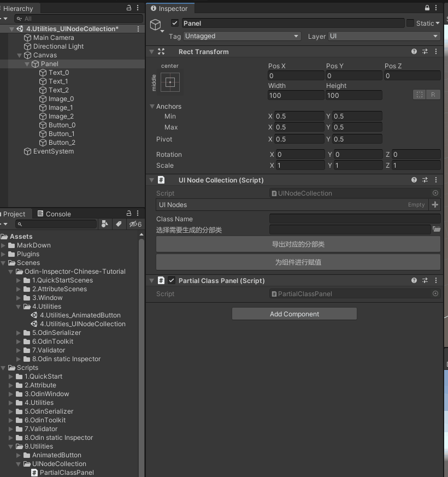This screenshot has height=477, width=448.
Task: Click Search by Label tag icon in Project
Action: 119,224
